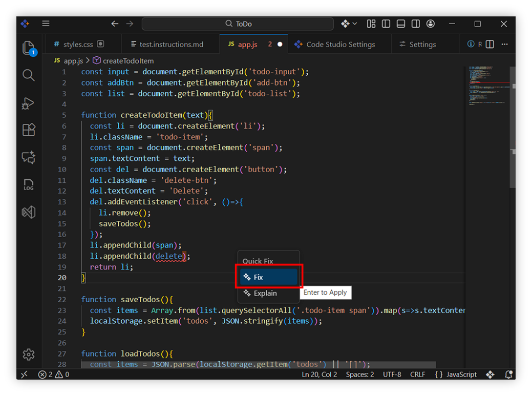The height and width of the screenshot is (396, 532).
Task: Open the Run and Debug view
Action: (x=29, y=103)
